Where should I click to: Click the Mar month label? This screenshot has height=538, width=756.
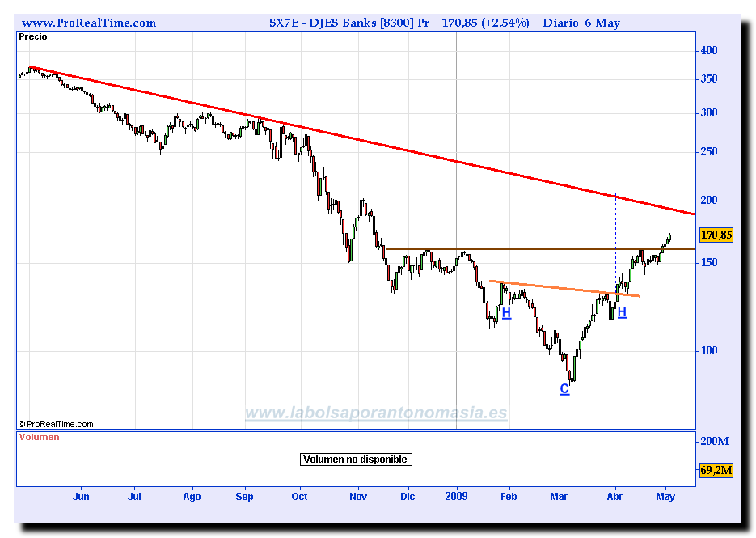tap(560, 497)
